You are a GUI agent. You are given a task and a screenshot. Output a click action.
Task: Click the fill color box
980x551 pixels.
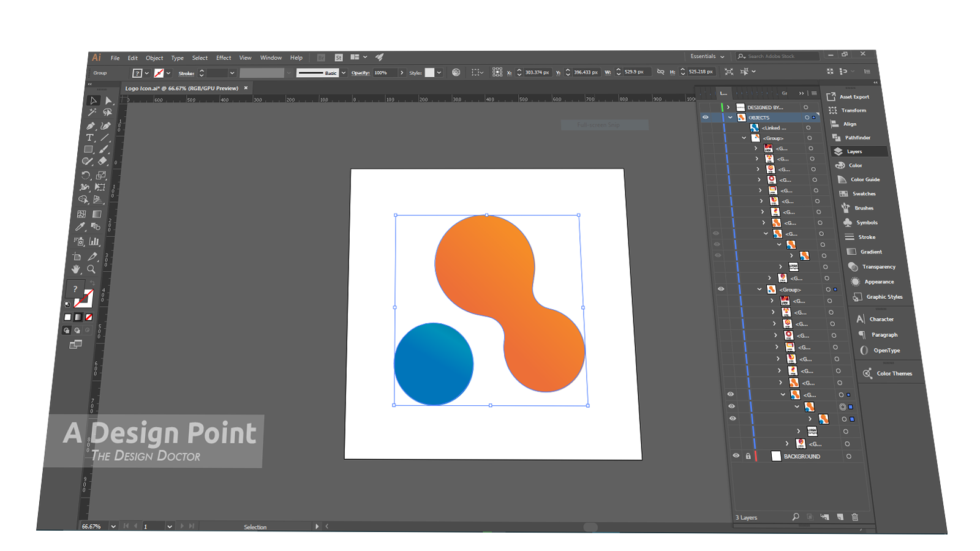75,288
